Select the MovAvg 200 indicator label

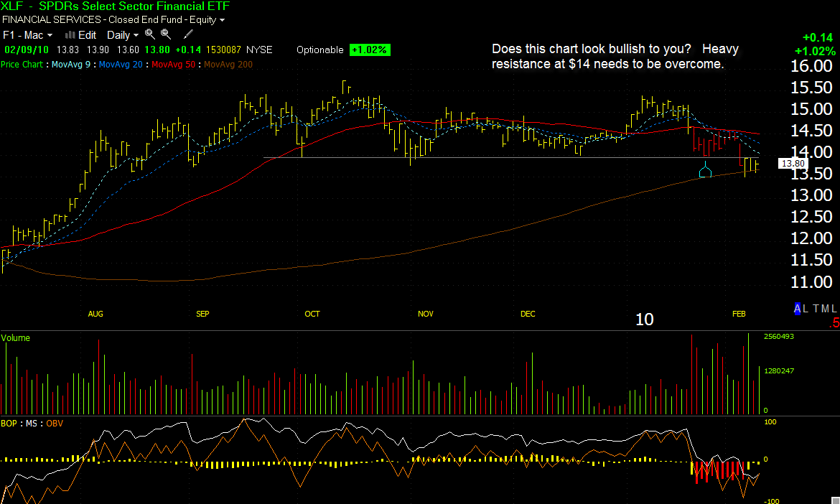[228, 65]
